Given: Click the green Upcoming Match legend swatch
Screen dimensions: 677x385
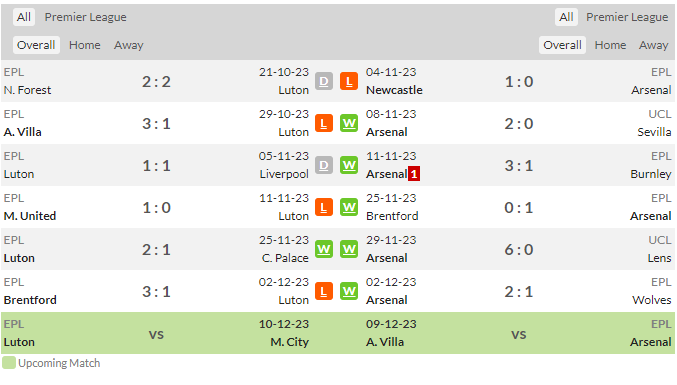Looking at the screenshot, I should click(9, 363).
